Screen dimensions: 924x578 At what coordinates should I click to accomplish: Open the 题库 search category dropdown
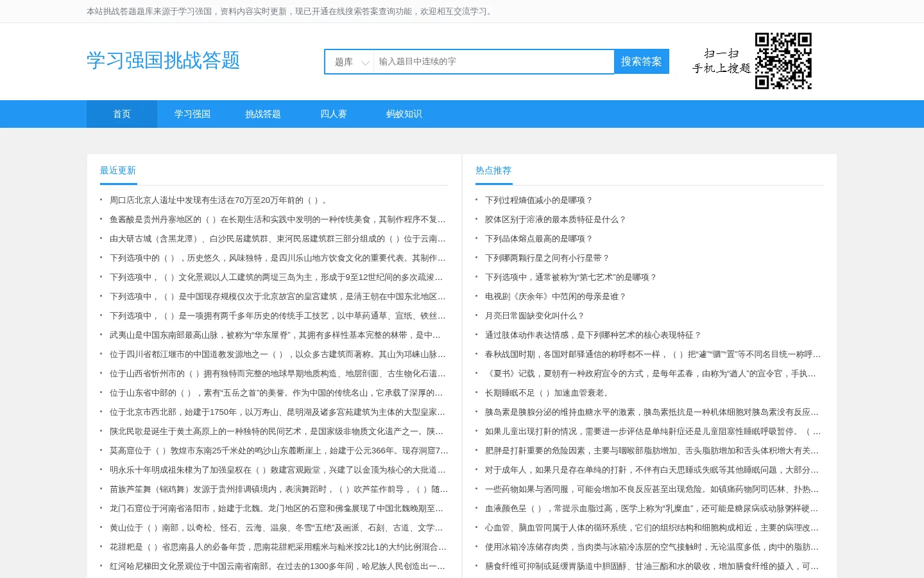pos(350,62)
